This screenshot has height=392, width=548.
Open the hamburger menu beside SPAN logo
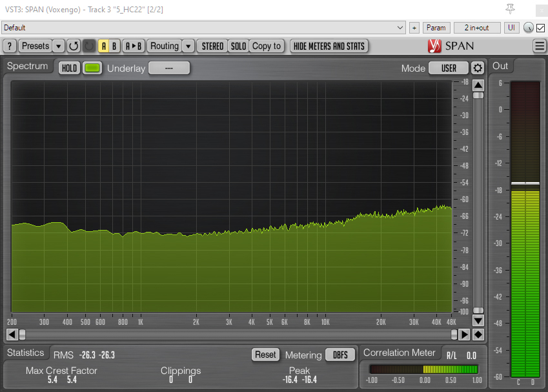point(540,46)
